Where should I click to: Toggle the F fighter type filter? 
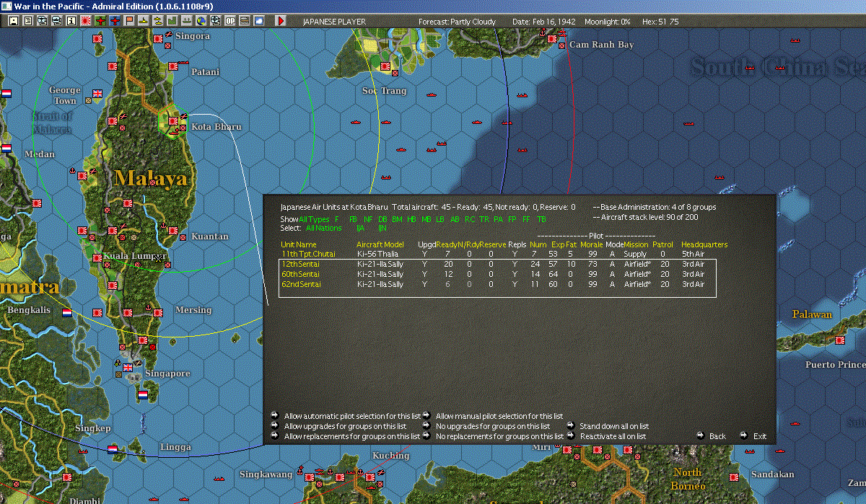point(337,219)
